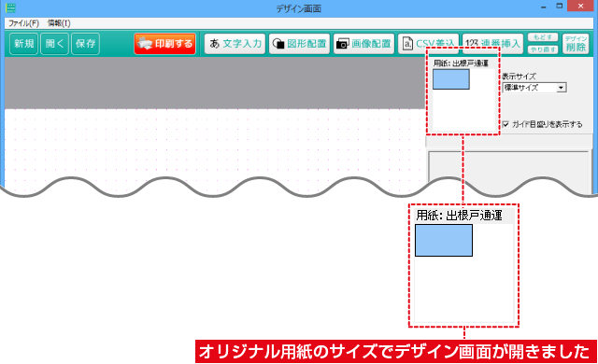Open the 図形配置 shape placement tool
Screen dimensions: 598x364
299,44
